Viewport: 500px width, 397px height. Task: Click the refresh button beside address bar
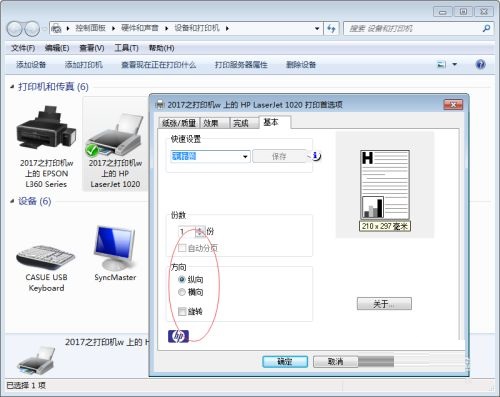[x=331, y=28]
